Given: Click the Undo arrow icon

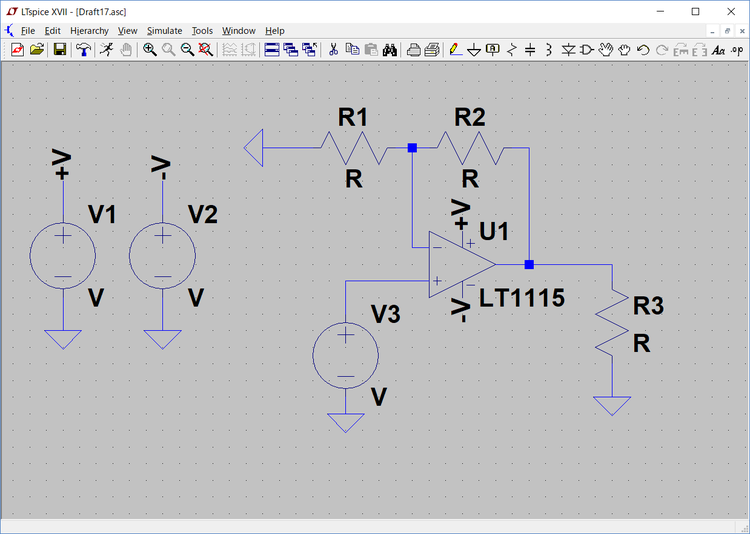Looking at the screenshot, I should 643,49.
